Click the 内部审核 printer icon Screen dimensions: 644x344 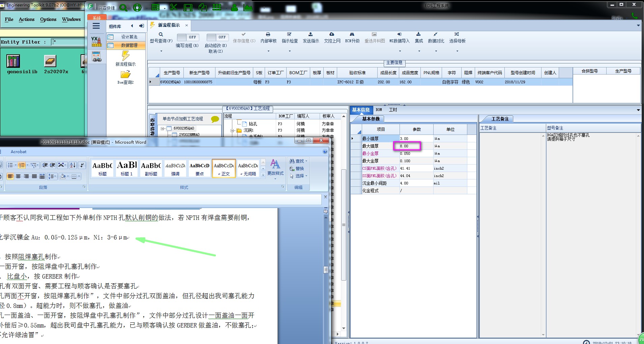pos(268,34)
